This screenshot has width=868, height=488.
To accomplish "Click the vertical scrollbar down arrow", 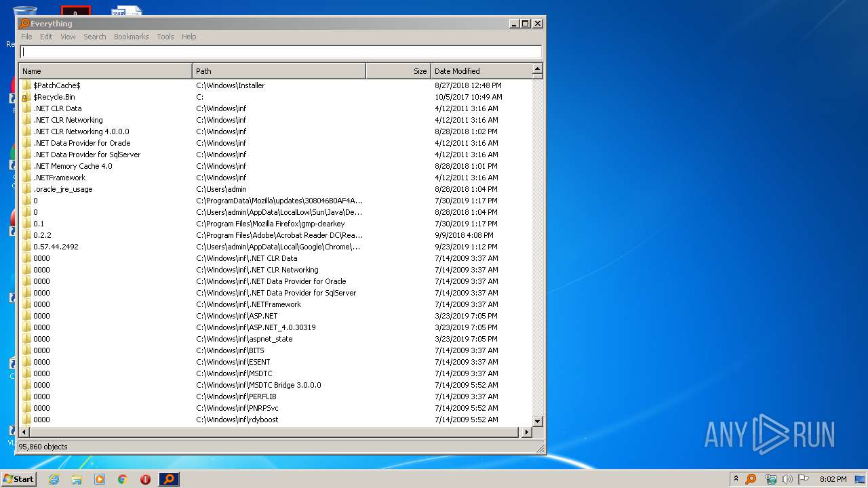I will coord(537,421).
